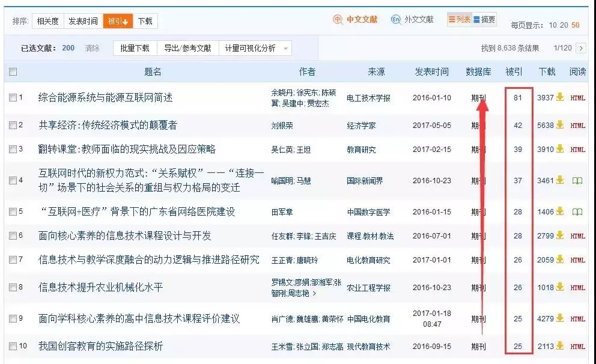
Task: Open source journal 电工技术学报
Action: pyautogui.click(x=368, y=98)
